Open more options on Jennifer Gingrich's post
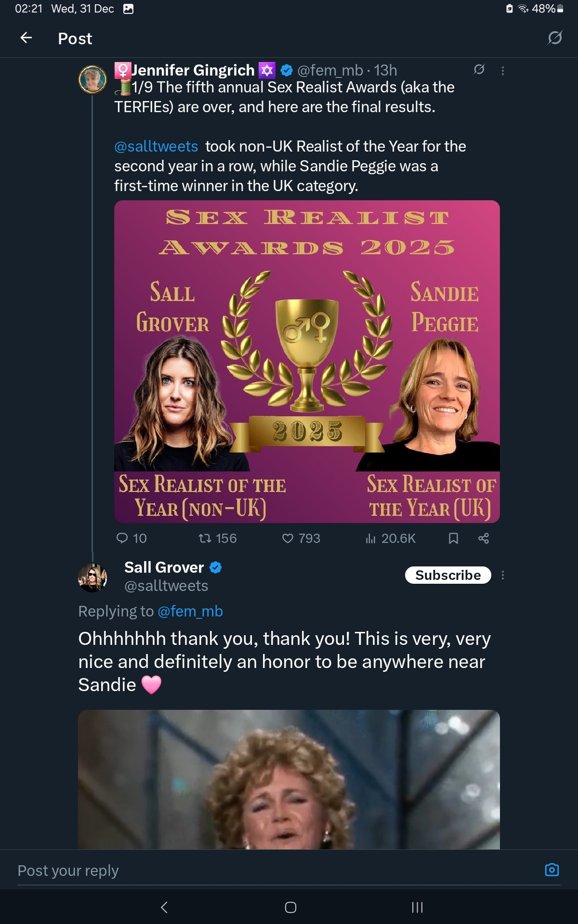578x924 pixels. coord(503,71)
